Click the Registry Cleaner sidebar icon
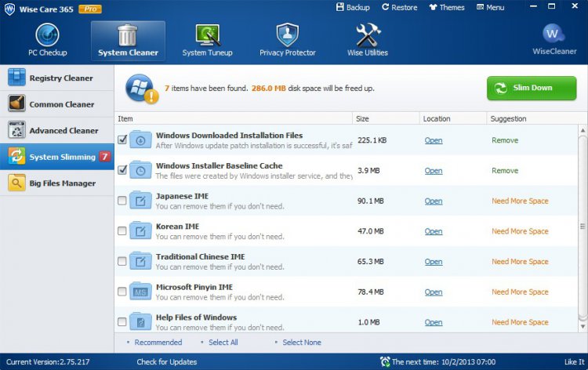This screenshot has width=588, height=370. [x=17, y=78]
